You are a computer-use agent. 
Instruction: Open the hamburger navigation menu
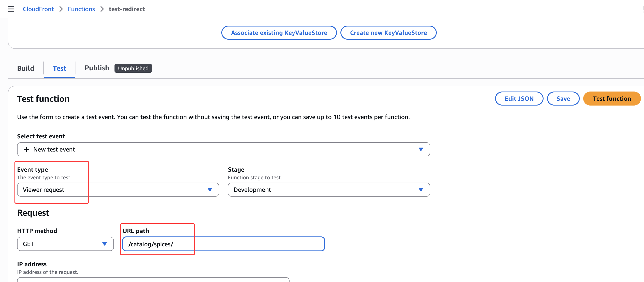pos(11,9)
